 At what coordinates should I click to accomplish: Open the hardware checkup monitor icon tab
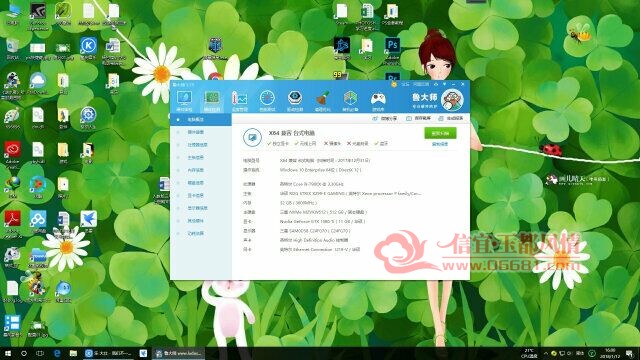184,100
